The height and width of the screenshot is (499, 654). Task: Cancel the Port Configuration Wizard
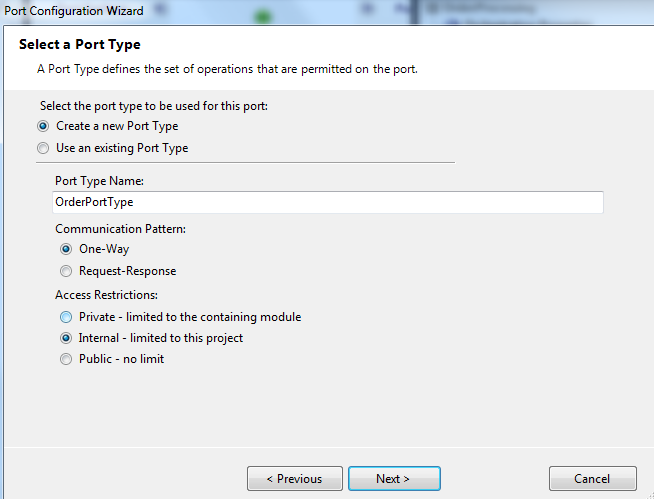pos(593,479)
